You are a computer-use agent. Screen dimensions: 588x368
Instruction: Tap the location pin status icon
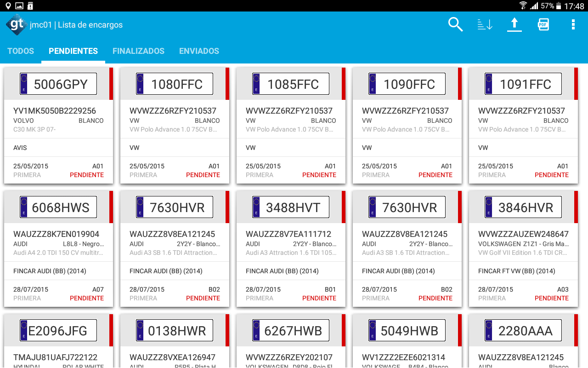tap(8, 6)
